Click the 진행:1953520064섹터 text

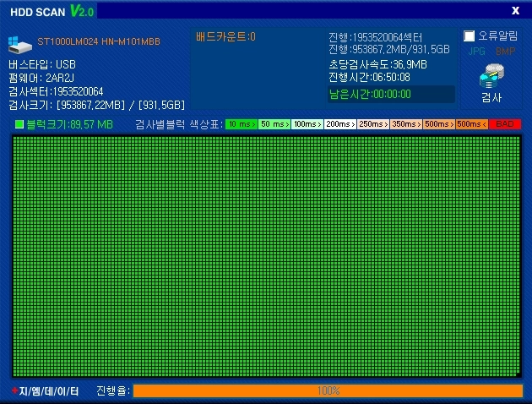pyautogui.click(x=375, y=37)
